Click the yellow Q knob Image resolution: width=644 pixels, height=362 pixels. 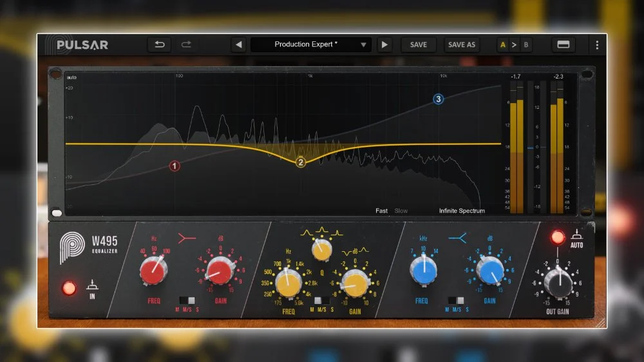pos(321,250)
